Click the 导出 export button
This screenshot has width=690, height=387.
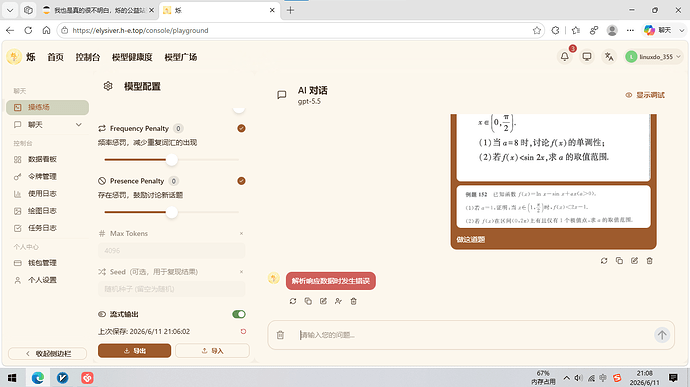(x=134, y=351)
